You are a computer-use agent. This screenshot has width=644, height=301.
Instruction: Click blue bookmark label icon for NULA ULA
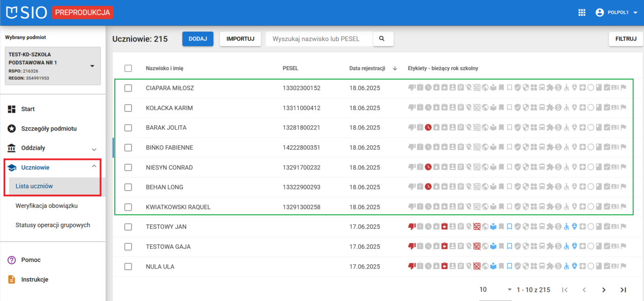509,266
